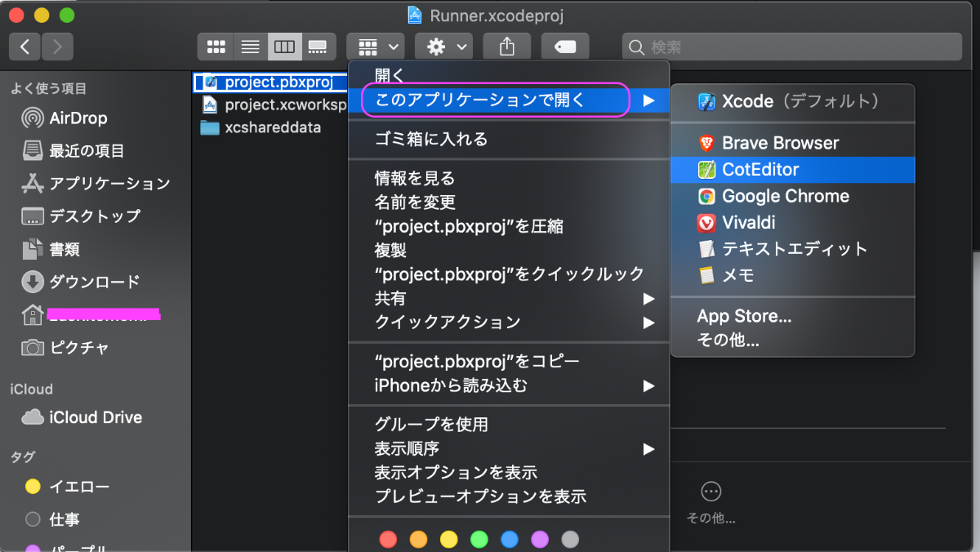Open the file with Google Chrome
The height and width of the screenshot is (552, 980).
(792, 196)
